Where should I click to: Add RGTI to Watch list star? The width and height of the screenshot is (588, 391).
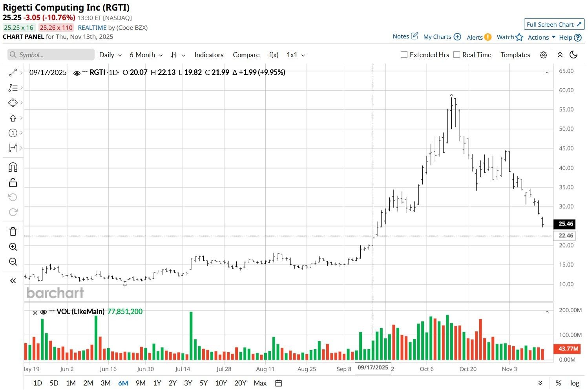(519, 37)
